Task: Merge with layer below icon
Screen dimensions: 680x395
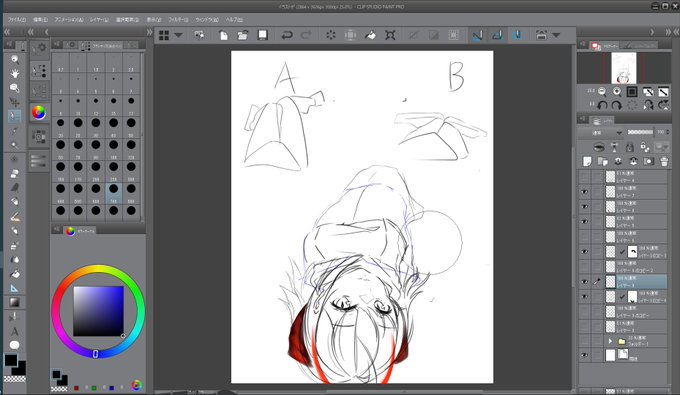Action: (633, 161)
